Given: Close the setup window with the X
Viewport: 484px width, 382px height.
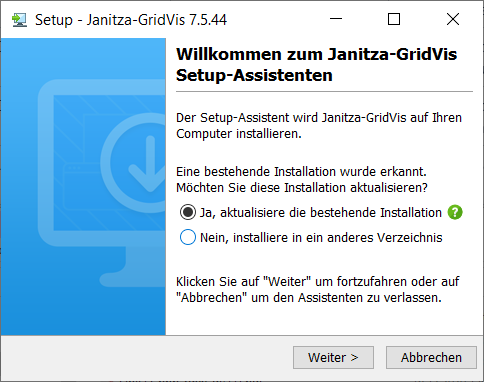Looking at the screenshot, I should click(453, 19).
